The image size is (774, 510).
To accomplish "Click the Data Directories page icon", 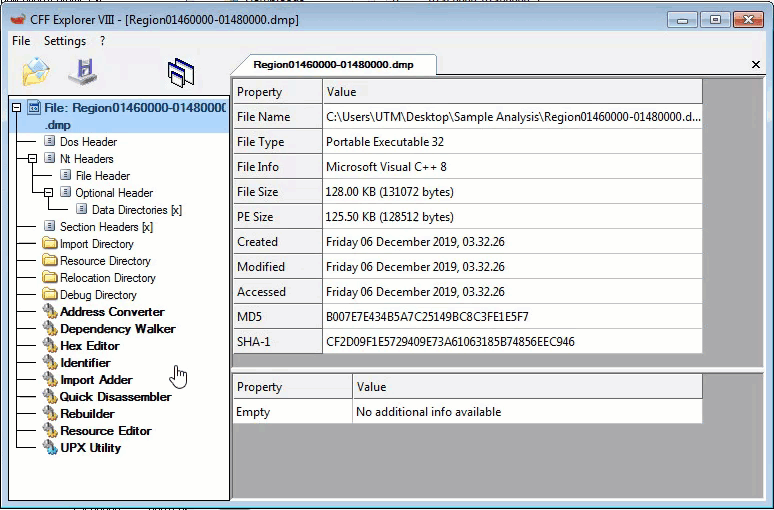I will tap(81, 209).
